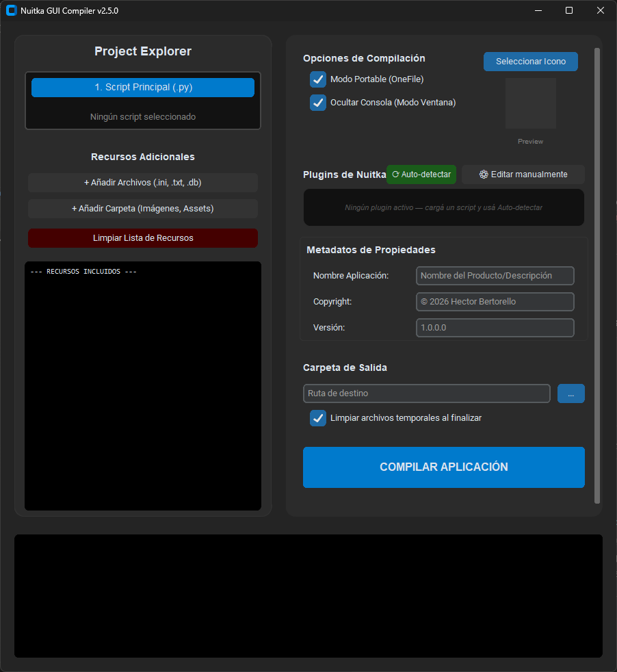Viewport: 617px width, 672px height.
Task: Maximize the Nuitka GUI Compiler window
Action: (569, 10)
